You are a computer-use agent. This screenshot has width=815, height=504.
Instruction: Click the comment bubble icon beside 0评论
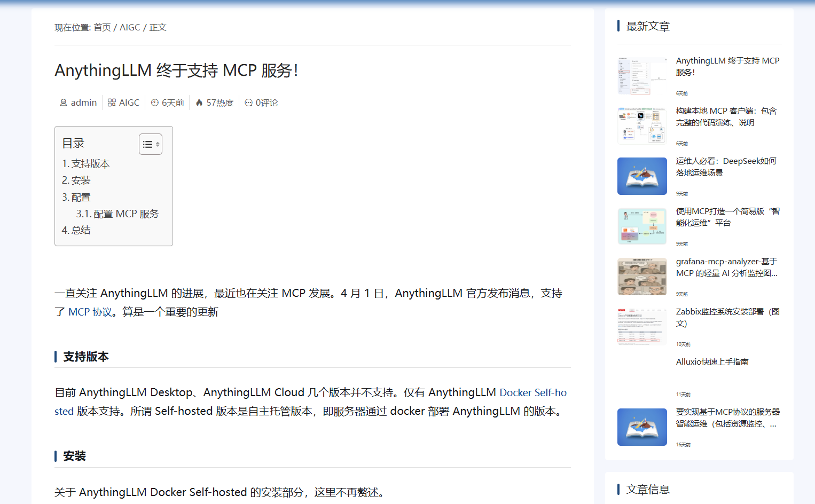248,103
